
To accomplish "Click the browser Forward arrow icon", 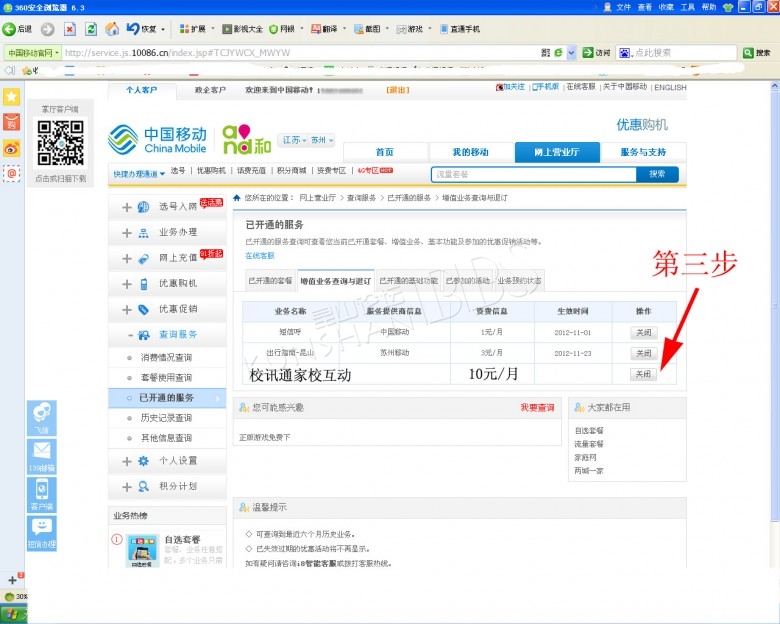I will (x=47, y=29).
